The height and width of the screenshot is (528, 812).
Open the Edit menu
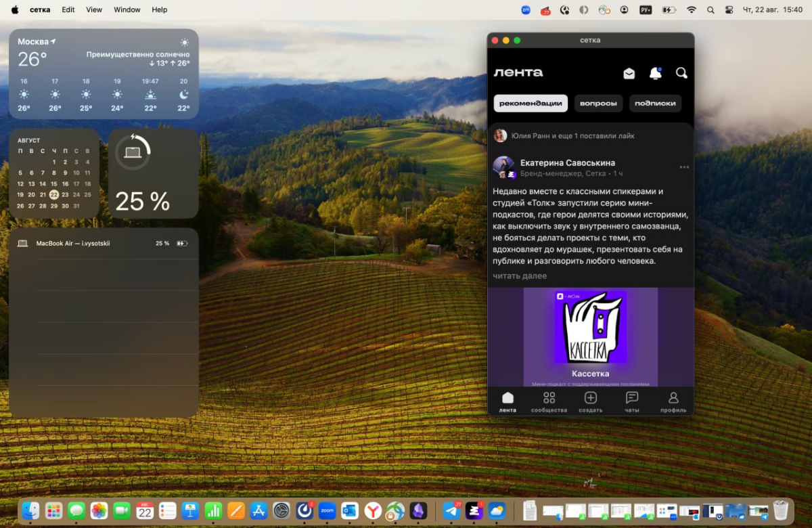(68, 10)
